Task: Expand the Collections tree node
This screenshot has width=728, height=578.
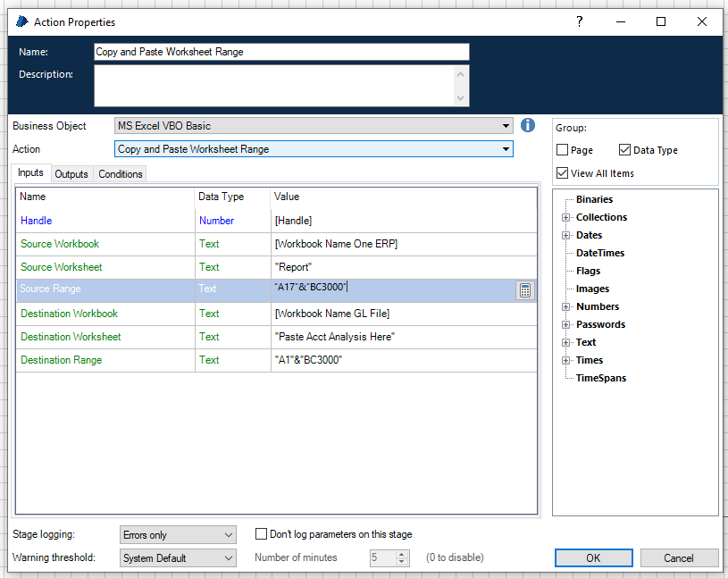Action: [x=565, y=217]
